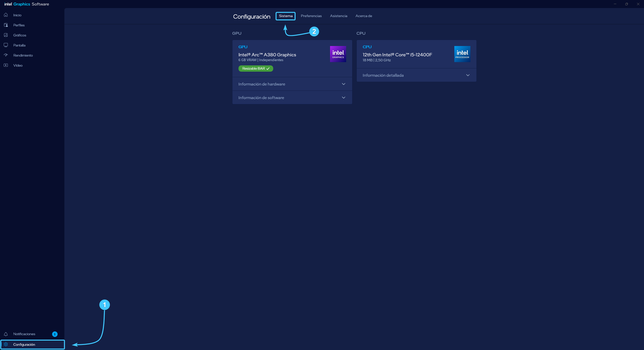Expand Información de hardware section
This screenshot has width=644, height=350.
292,84
